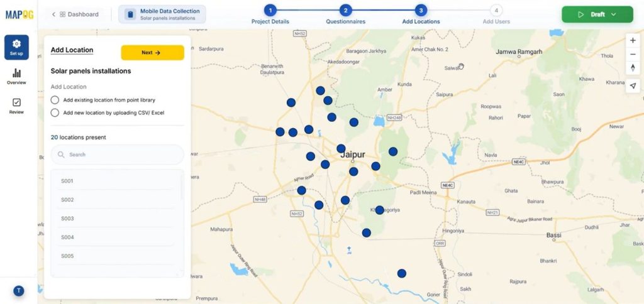Open the Overview bar chart section
Image resolution: width=644 pixels, height=304 pixels.
tap(16, 77)
